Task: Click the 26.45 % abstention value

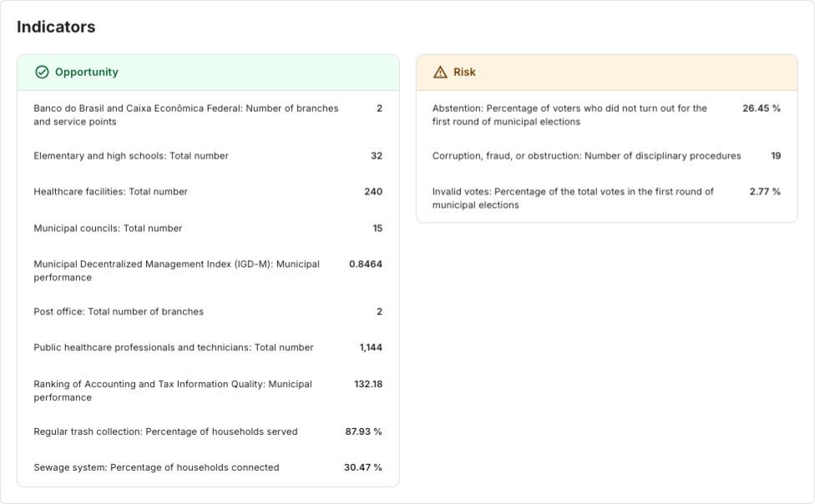Action: (761, 108)
